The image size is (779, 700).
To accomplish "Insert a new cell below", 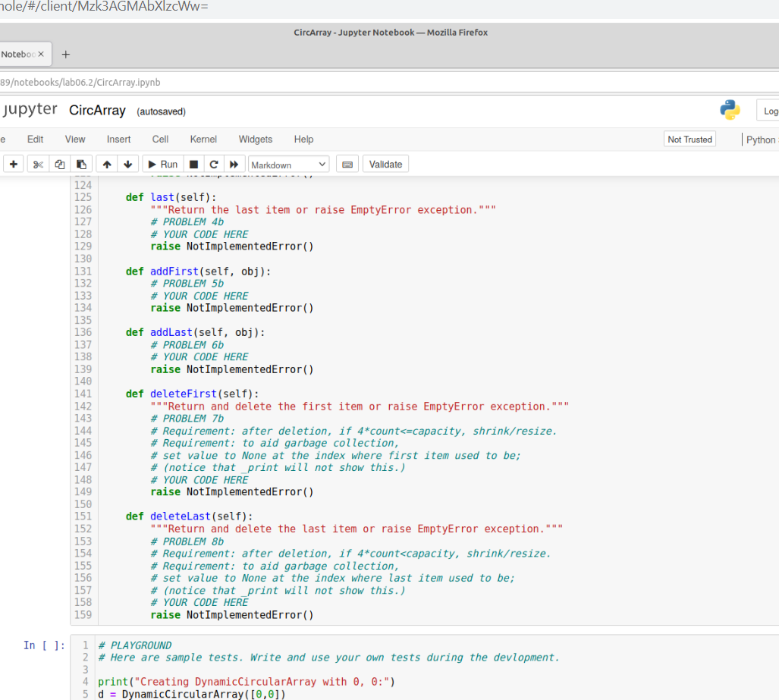I will point(13,164).
